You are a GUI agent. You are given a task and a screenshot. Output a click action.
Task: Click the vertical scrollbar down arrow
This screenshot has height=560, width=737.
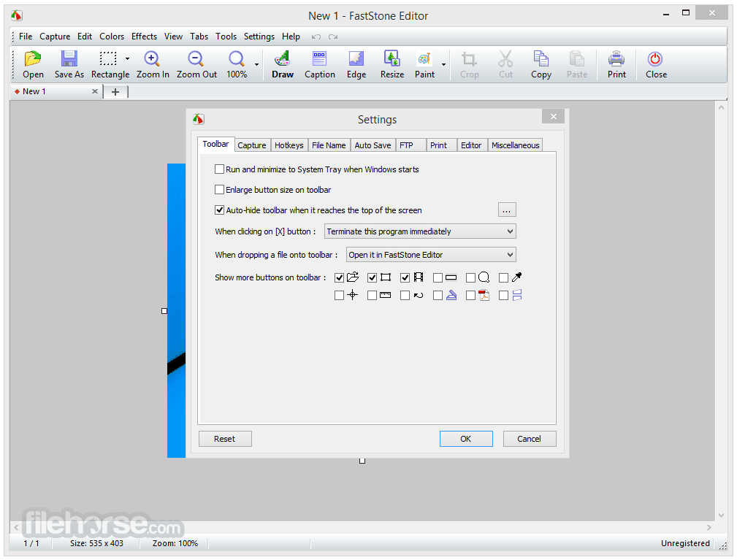click(x=721, y=515)
